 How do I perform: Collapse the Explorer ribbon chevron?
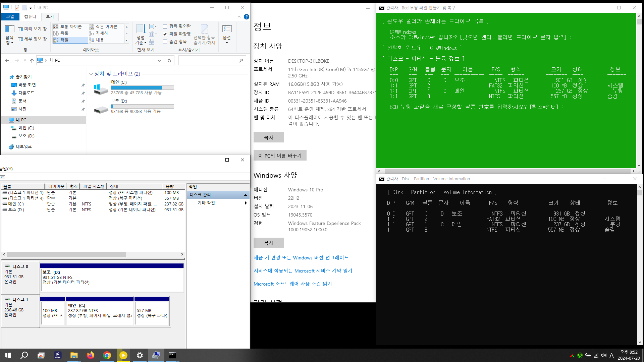(239, 17)
